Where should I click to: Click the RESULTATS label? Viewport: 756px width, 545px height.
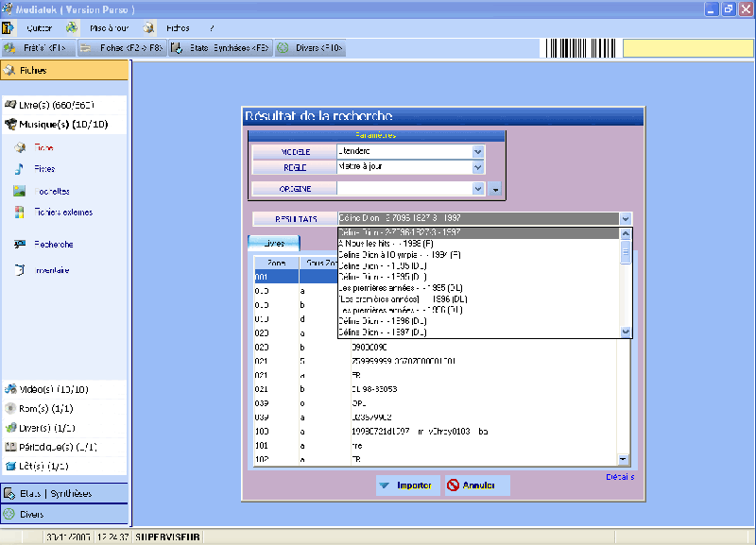(296, 219)
